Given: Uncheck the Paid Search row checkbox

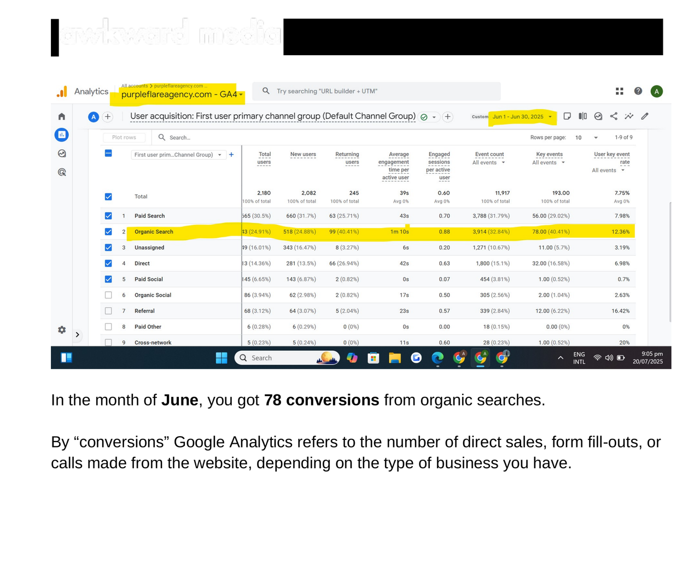Looking at the screenshot, I should [108, 216].
